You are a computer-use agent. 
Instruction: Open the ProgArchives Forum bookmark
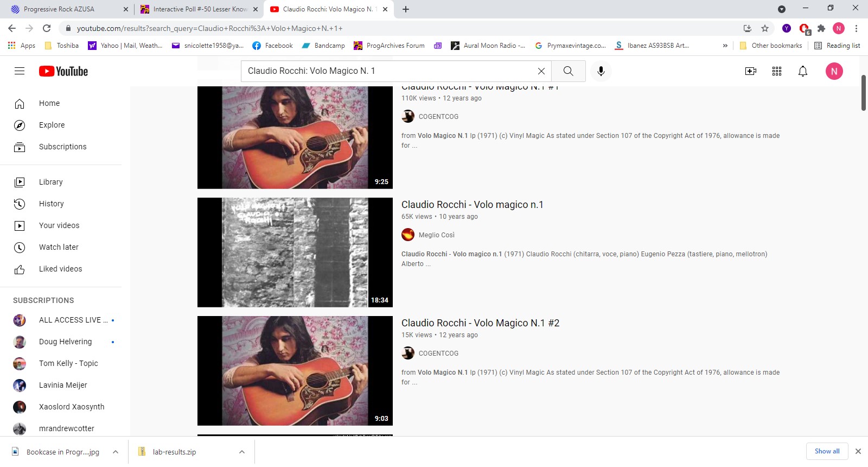389,46
